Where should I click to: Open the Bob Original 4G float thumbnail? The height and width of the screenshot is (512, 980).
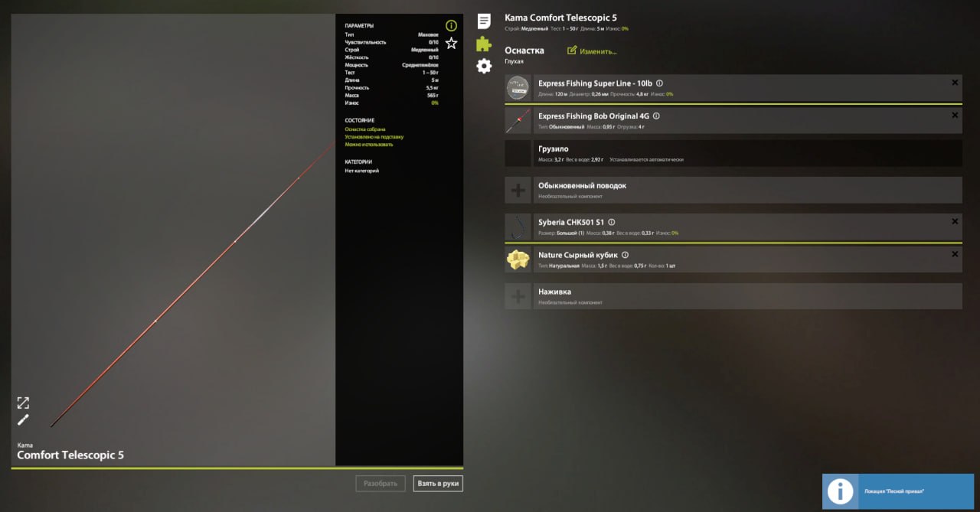point(518,121)
